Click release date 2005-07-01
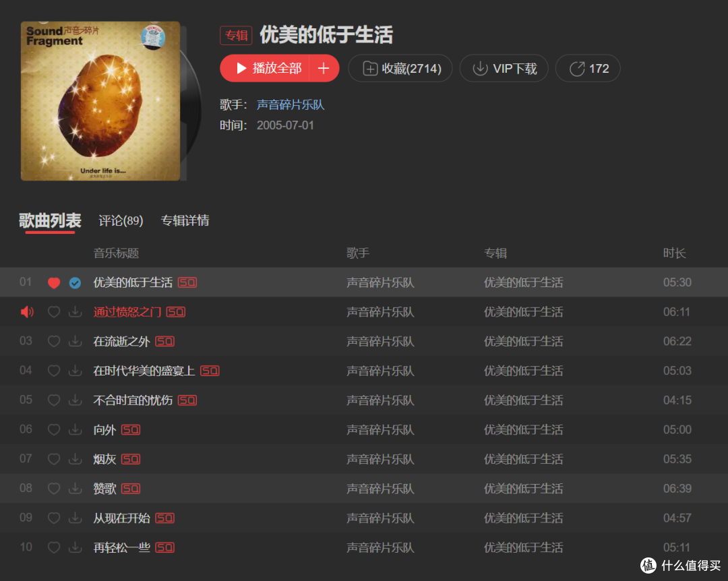The width and height of the screenshot is (728, 581). tap(285, 125)
